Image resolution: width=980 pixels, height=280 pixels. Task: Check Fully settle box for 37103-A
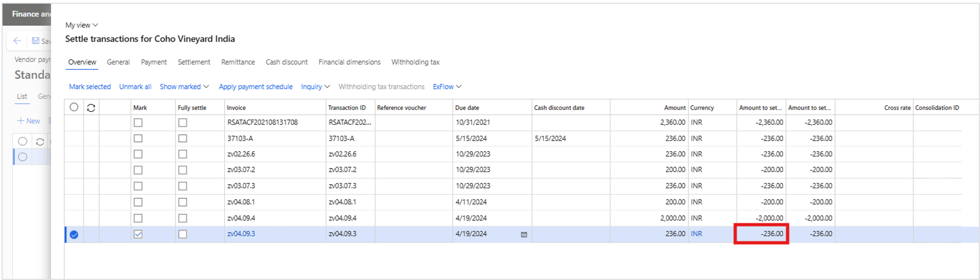[x=183, y=138]
